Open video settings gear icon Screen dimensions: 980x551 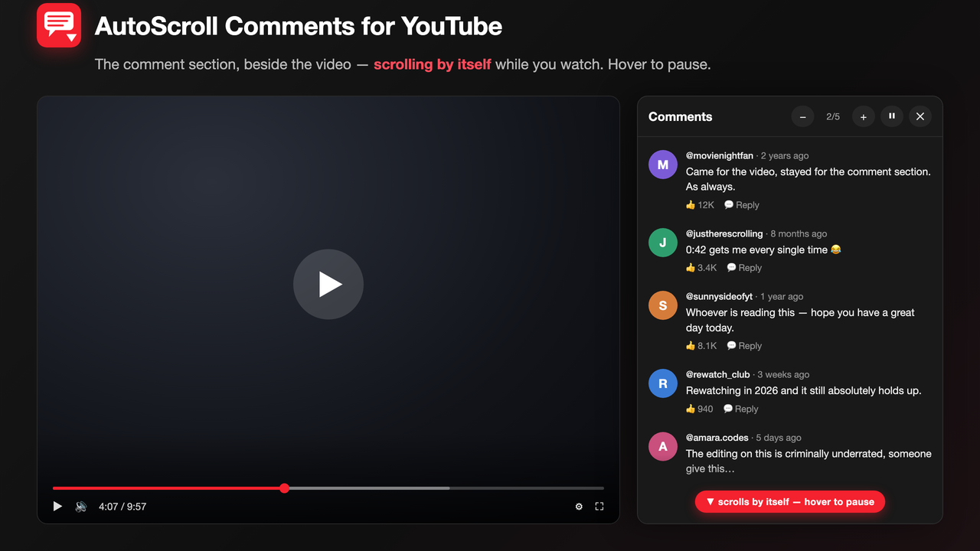pos(579,507)
